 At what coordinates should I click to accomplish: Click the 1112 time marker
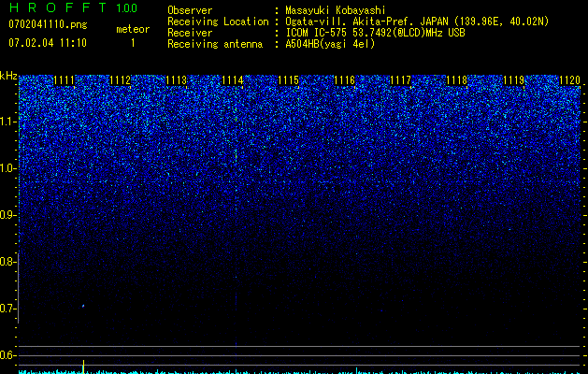(121, 80)
